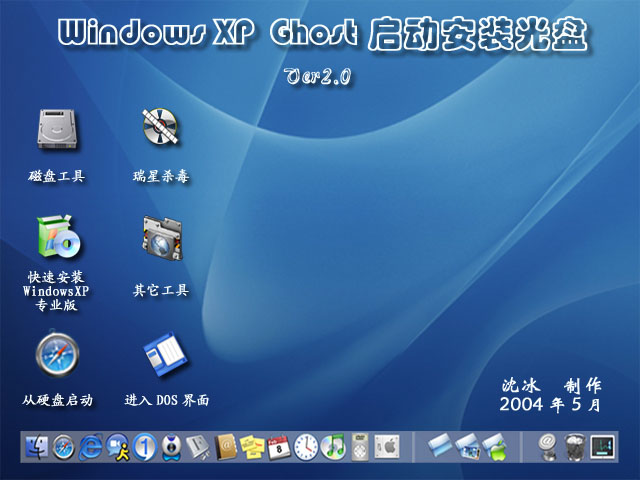Viewport: 640px width, 480px height.
Task: Open Safari compass in the dock
Action: [63, 447]
